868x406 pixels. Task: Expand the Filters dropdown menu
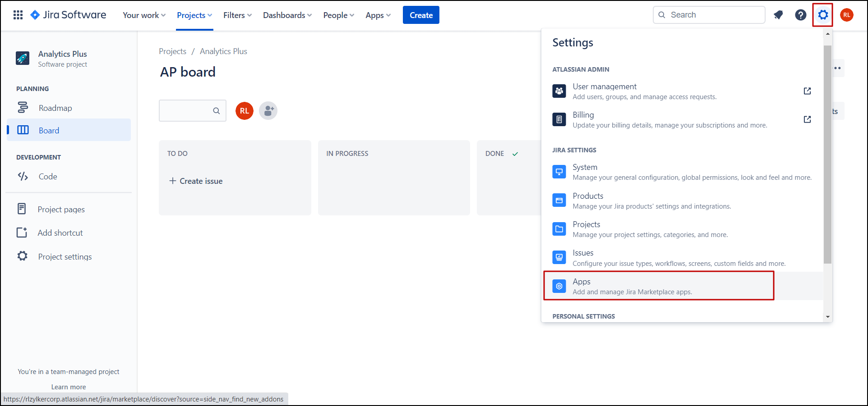(x=237, y=15)
